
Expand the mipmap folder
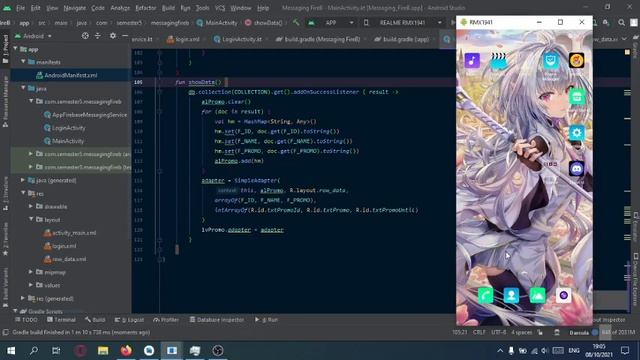[x=31, y=272]
